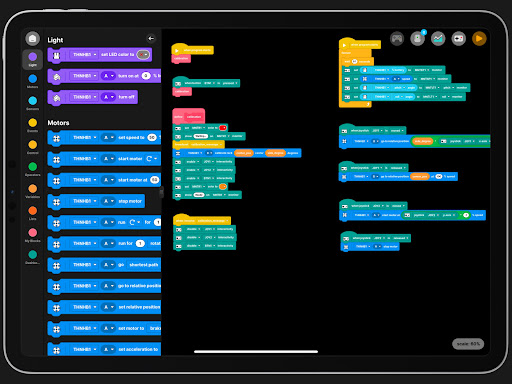Open shortest path dropdown in go block
The image size is (512, 384).
(144, 265)
